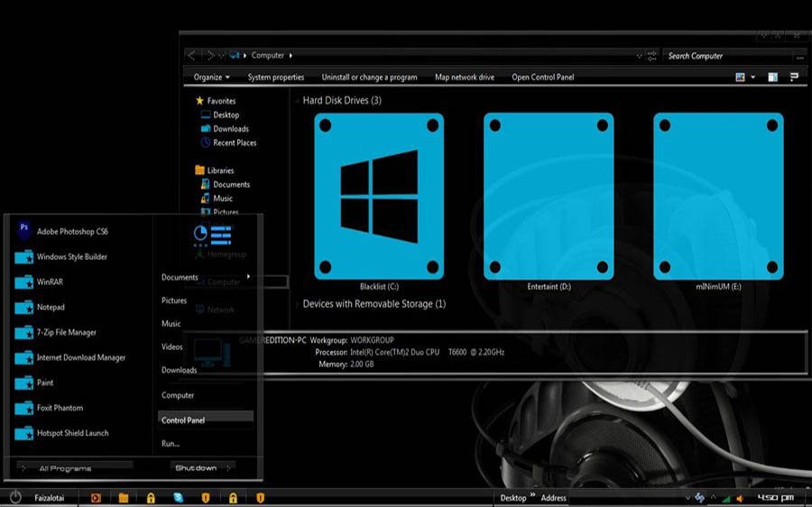This screenshot has height=507, width=812.
Task: Select Downloads under Favorites in sidebar
Action: pyautogui.click(x=230, y=129)
